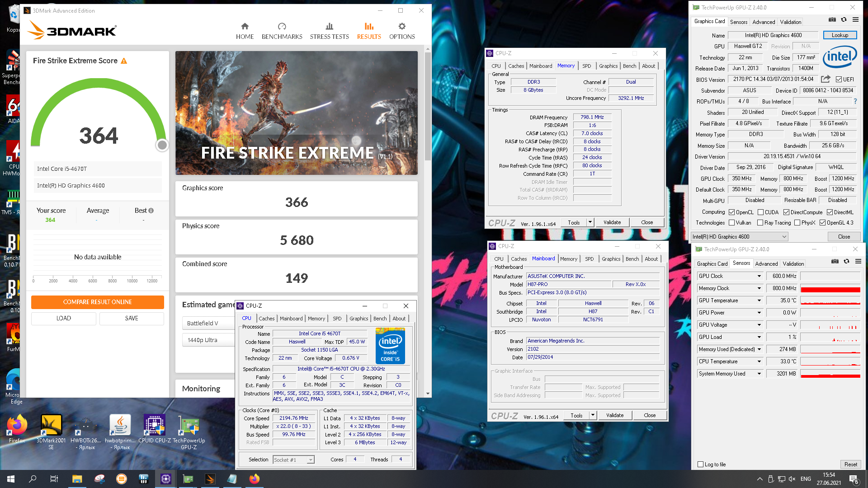Viewport: 868px width, 488px height.
Task: Toggle the DirectCompute checkbox
Action: tap(786, 212)
